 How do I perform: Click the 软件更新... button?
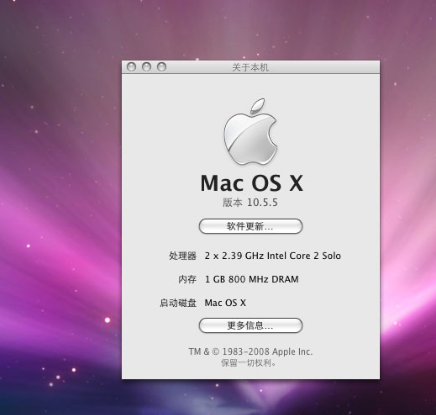point(251,226)
